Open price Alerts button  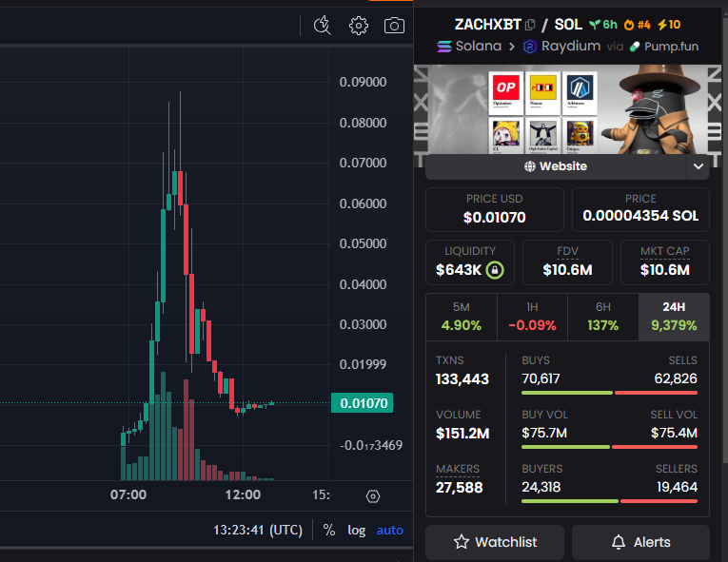640,542
